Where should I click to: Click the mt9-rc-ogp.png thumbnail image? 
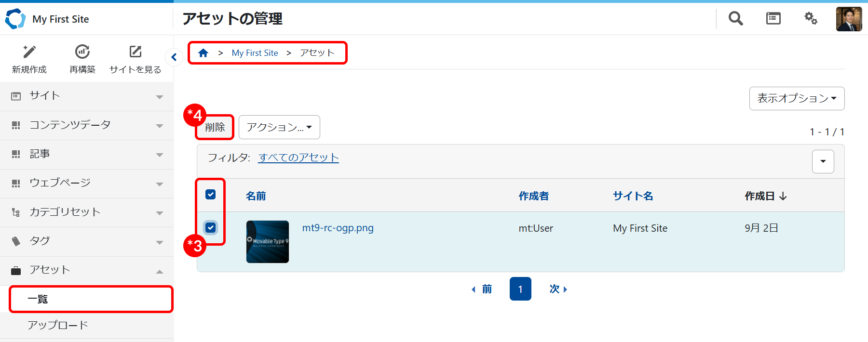(x=268, y=242)
